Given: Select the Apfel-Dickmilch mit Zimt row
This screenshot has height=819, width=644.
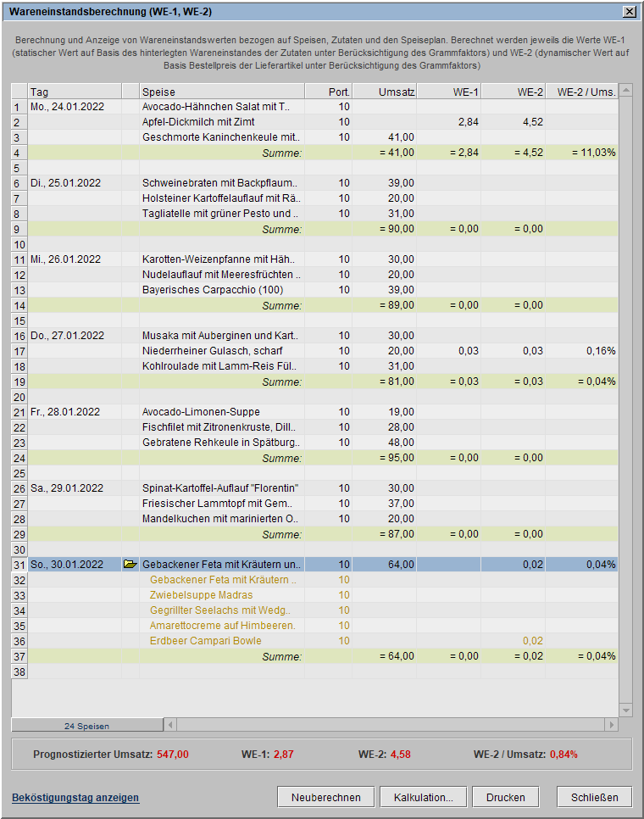Looking at the screenshot, I should [x=220, y=122].
